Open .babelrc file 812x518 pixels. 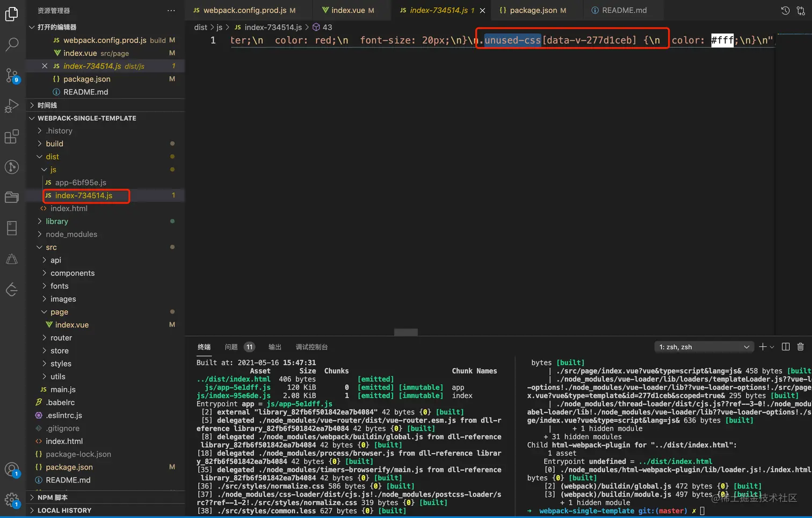[106, 402]
